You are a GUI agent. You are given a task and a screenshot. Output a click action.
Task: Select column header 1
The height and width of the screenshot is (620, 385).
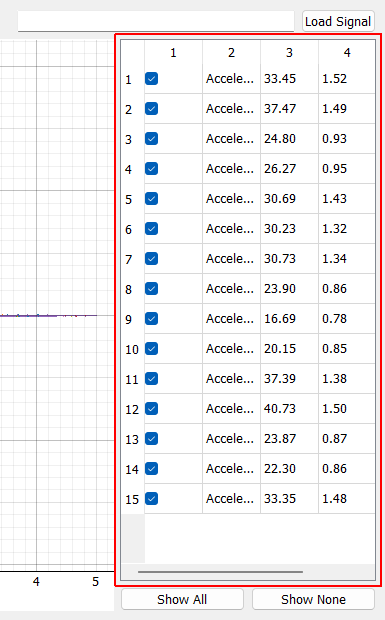pyautogui.click(x=173, y=53)
